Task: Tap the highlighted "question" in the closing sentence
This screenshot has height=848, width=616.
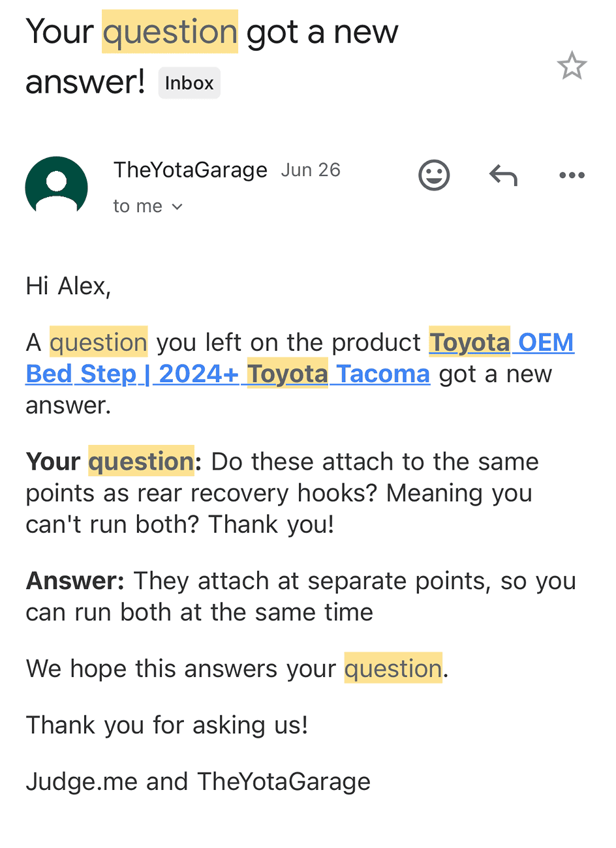Action: [393, 669]
